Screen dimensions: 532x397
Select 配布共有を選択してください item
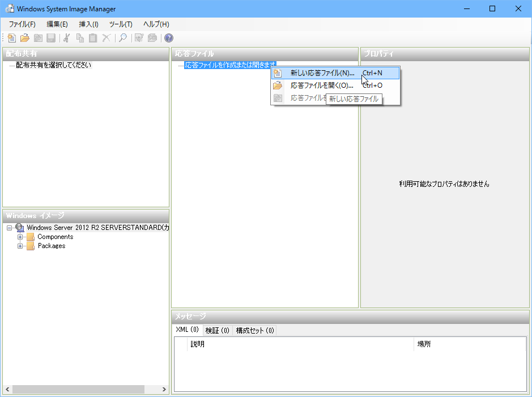[54, 65]
